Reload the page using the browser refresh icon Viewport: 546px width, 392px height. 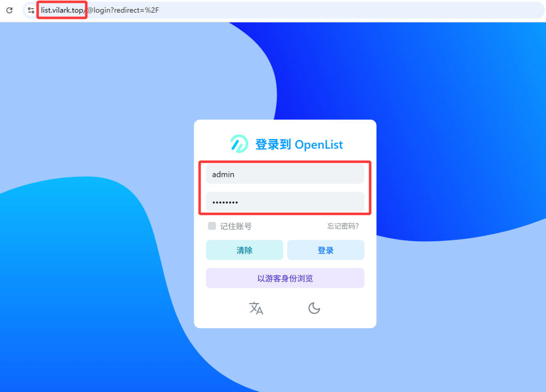pyautogui.click(x=10, y=10)
